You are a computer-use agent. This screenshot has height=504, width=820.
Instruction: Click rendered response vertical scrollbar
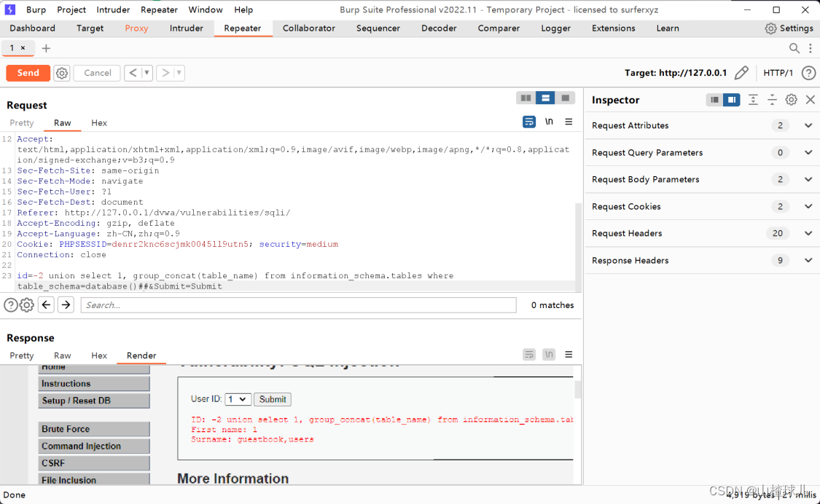577,390
